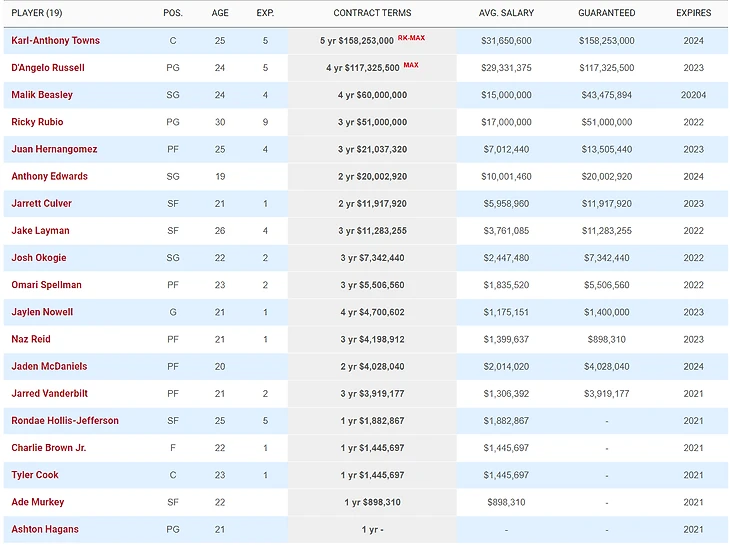Click Rondae Hollis-Jefferson's name

pos(65,420)
